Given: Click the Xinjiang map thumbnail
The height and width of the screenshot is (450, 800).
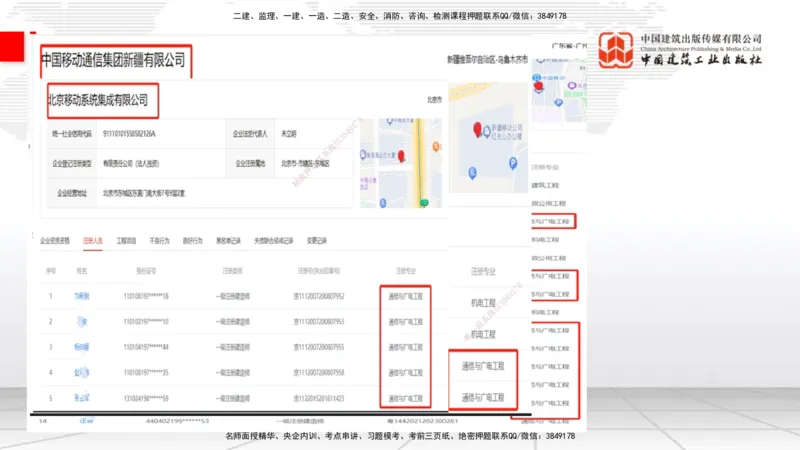Looking at the screenshot, I should 488,138.
